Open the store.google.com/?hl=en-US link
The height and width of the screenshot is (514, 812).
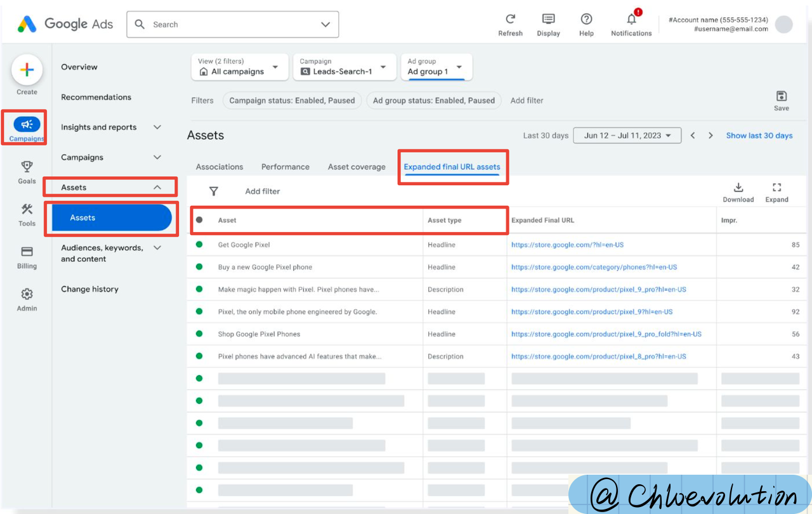click(568, 245)
